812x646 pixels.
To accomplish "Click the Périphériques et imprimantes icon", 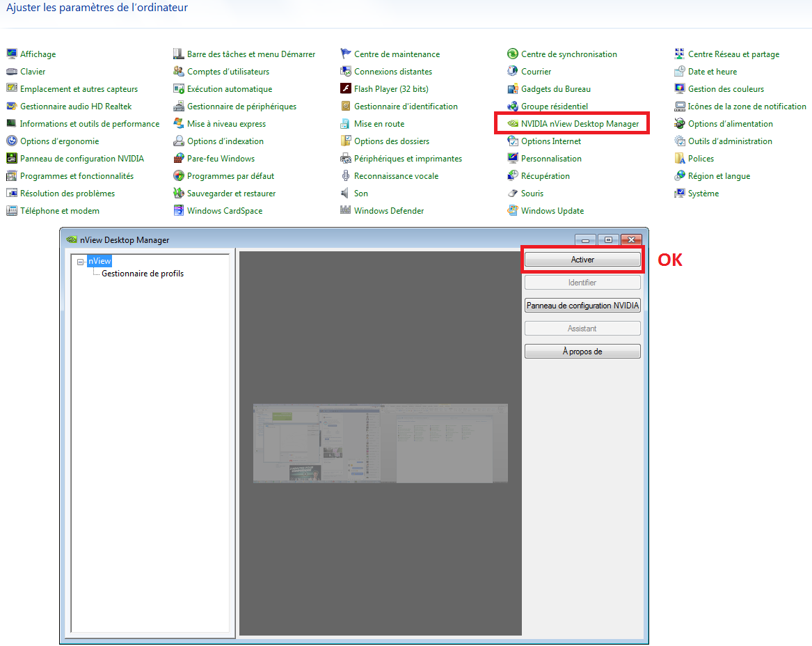I will (x=345, y=159).
